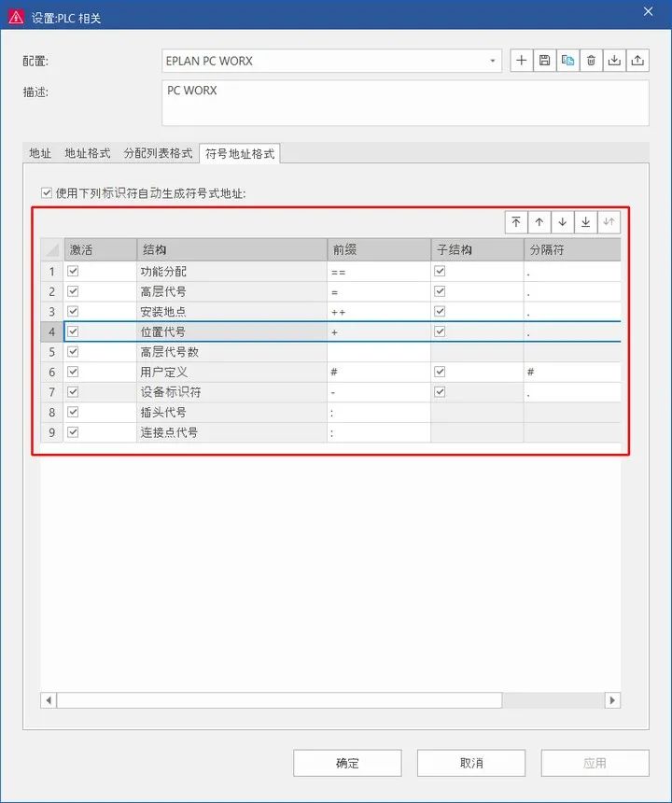Confirm with the 确定 button
This screenshot has width=672, height=803.
[x=347, y=763]
